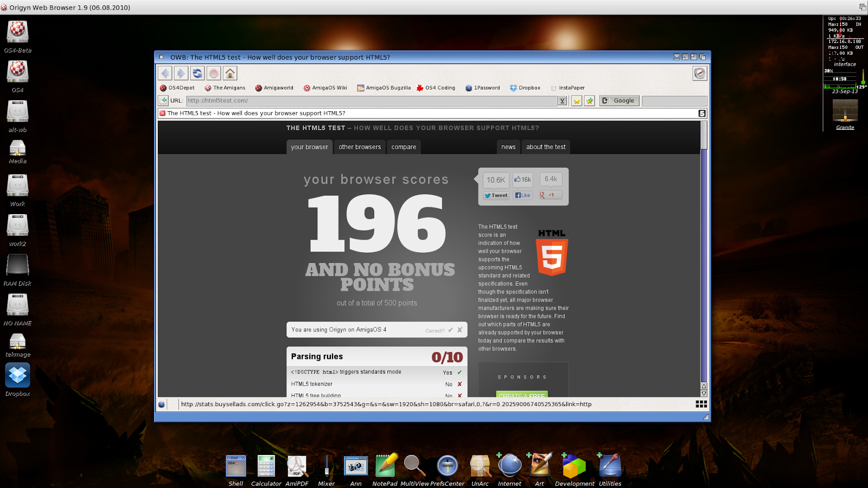Open the InstaPaper bookmark
Viewport: 868px width, 488px height.
click(x=567, y=87)
